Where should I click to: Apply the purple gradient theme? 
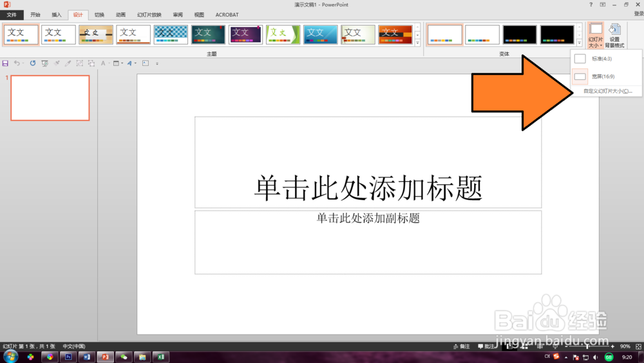[x=245, y=35]
